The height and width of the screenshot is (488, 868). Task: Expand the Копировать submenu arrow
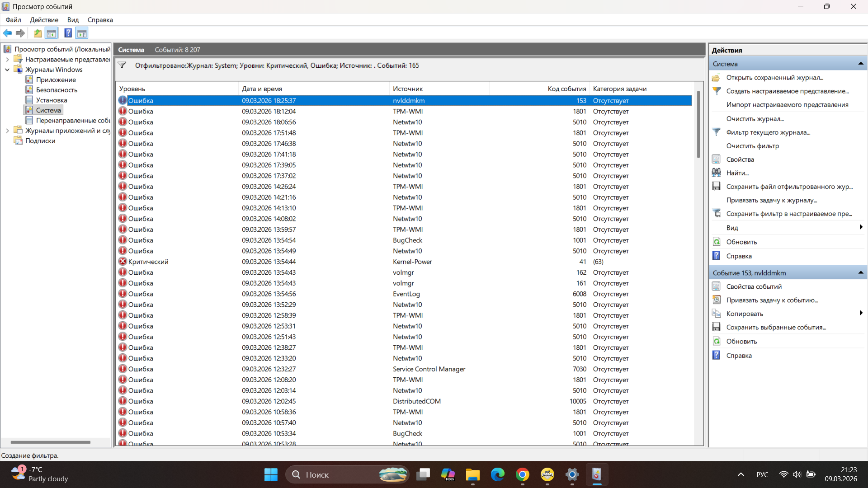coord(861,313)
